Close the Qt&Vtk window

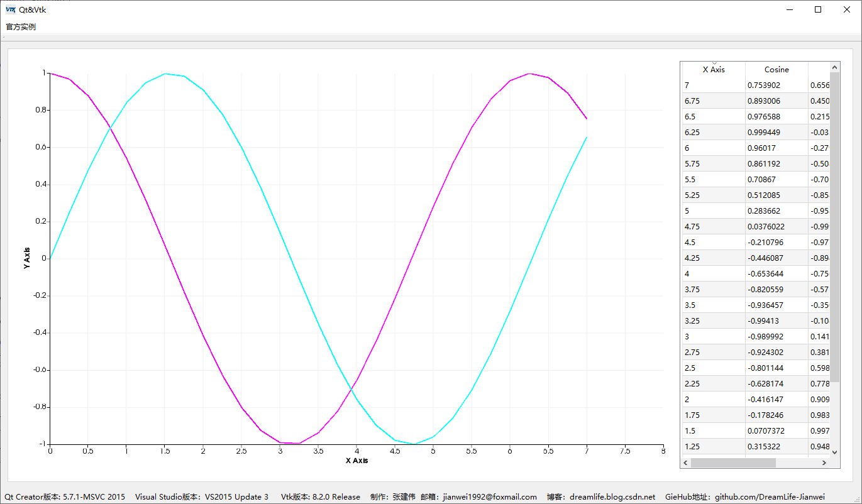[847, 9]
